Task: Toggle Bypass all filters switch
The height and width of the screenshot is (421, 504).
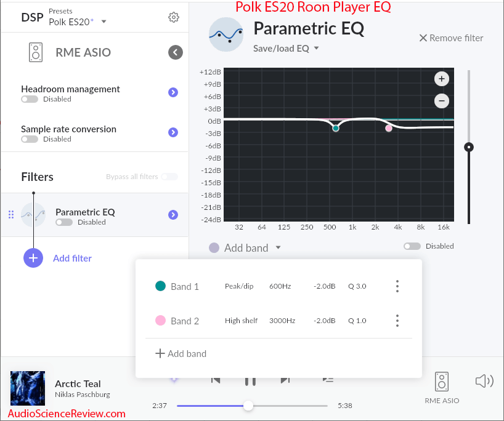Action: click(169, 177)
